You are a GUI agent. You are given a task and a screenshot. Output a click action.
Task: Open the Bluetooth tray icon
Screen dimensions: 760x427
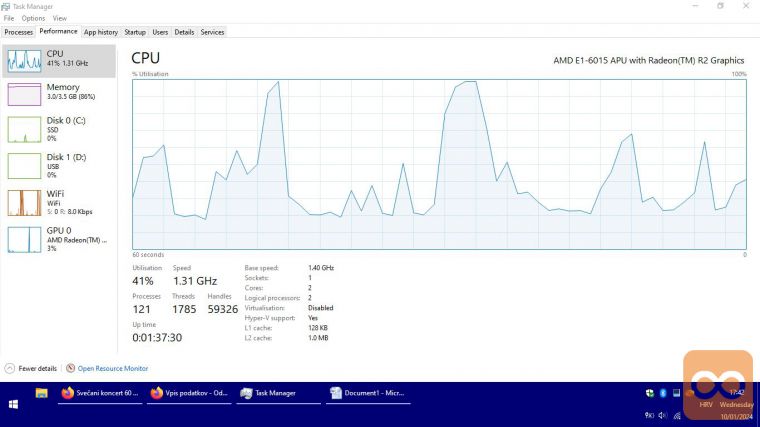tap(663, 393)
